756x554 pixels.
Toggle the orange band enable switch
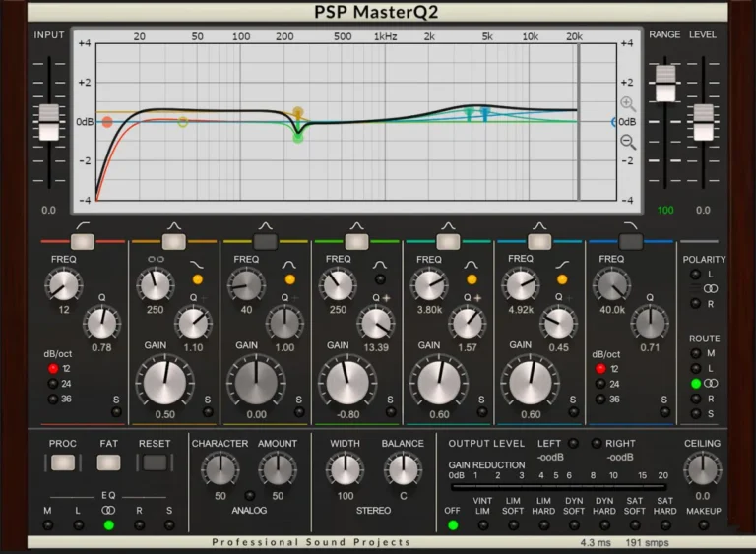tap(174, 241)
